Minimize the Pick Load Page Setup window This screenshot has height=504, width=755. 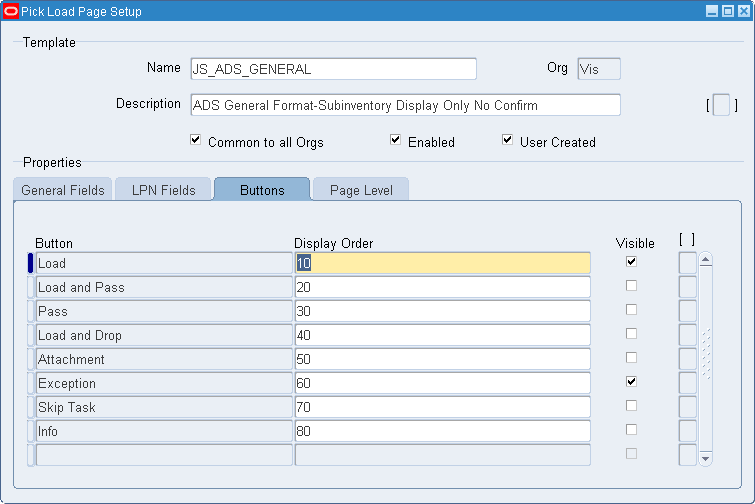[712, 11]
